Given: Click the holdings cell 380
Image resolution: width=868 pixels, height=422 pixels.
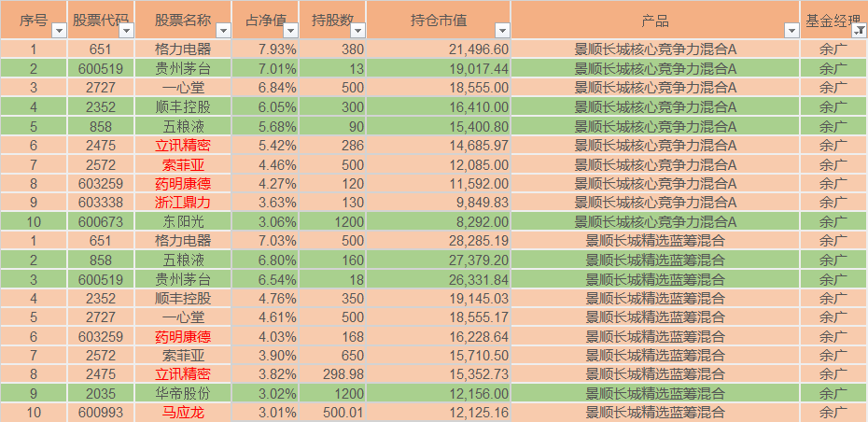Looking at the screenshot, I should (332, 49).
